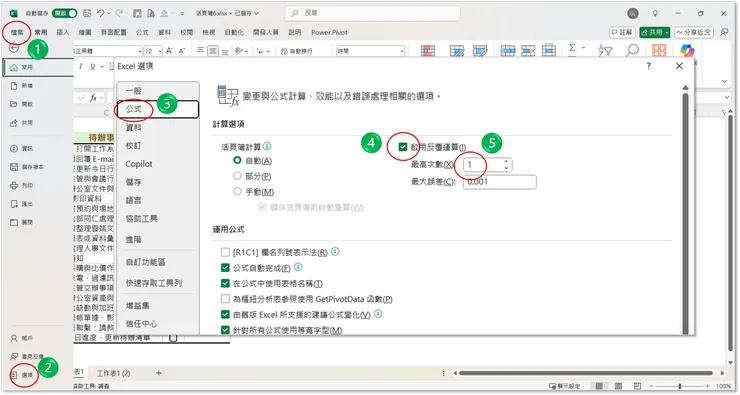The height and width of the screenshot is (395, 740).
Task: Click the Excel app icon in title bar
Action: [x=14, y=13]
